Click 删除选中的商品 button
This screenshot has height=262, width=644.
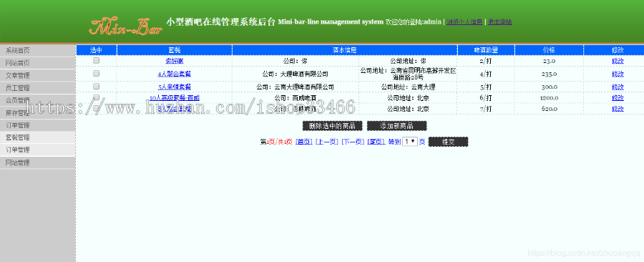pyautogui.click(x=332, y=126)
